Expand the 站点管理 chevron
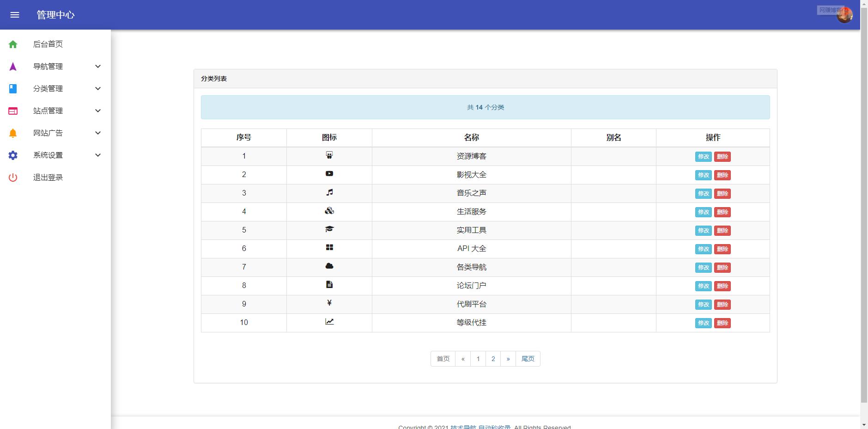 point(98,111)
